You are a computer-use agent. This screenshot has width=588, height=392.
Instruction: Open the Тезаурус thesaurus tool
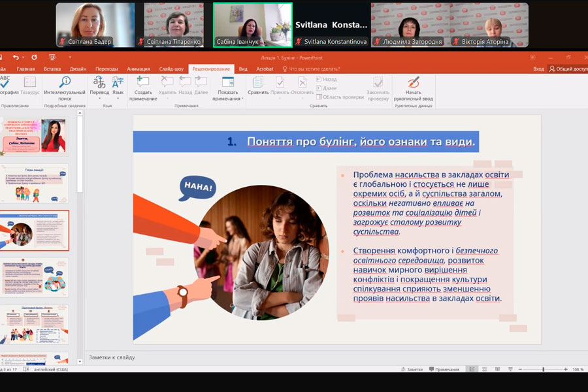pyautogui.click(x=29, y=82)
